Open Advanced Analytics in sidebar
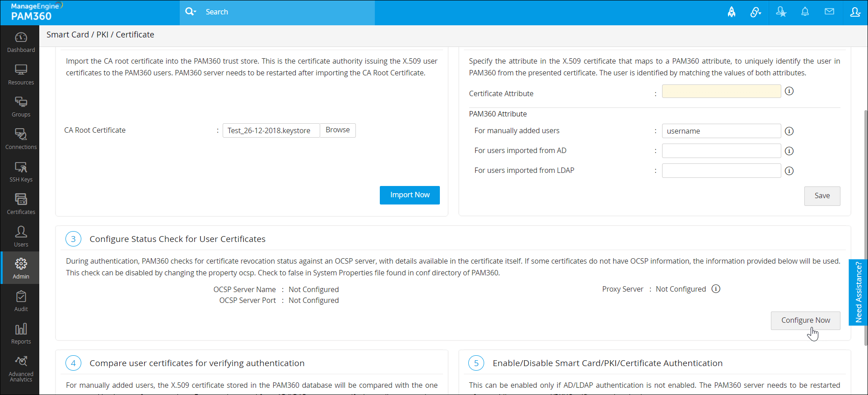The height and width of the screenshot is (395, 868). coord(21,369)
